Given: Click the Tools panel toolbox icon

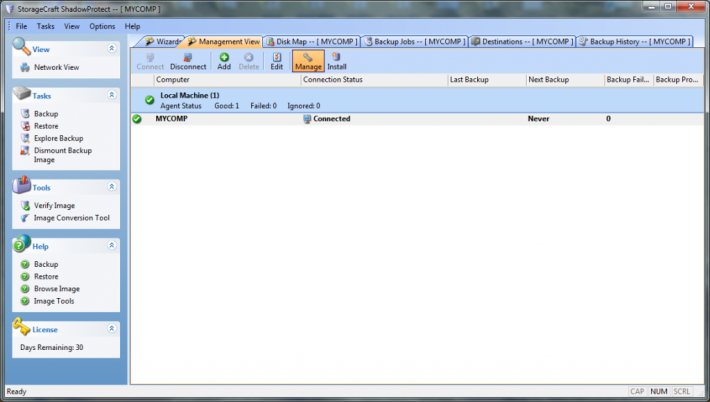Looking at the screenshot, I should [x=21, y=185].
